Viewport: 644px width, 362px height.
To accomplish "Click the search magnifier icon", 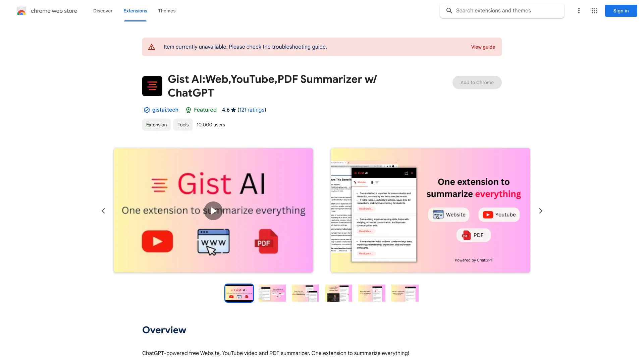I will coord(449,11).
